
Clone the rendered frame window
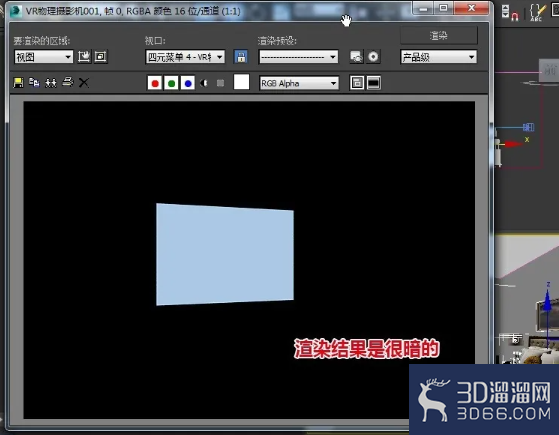[x=51, y=83]
